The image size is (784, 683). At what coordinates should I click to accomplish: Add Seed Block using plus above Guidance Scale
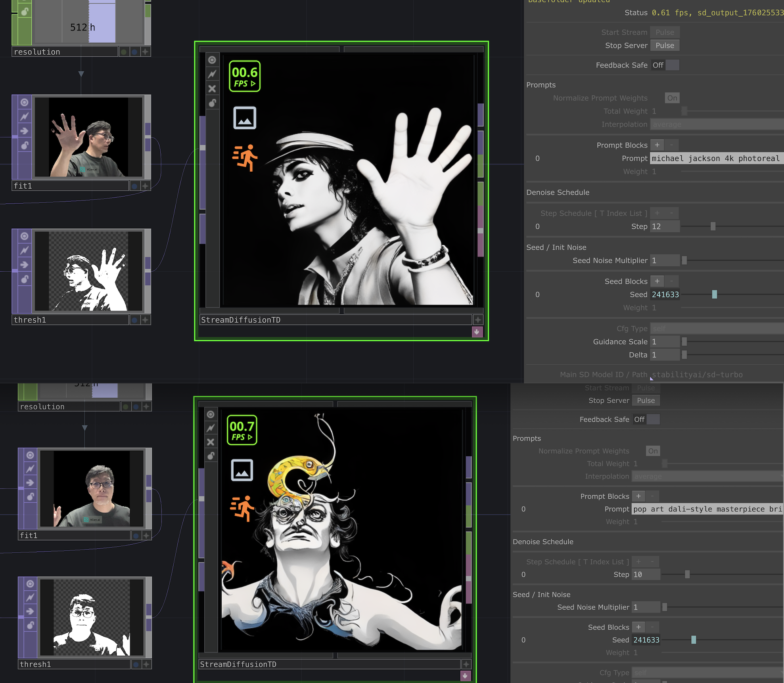click(657, 281)
